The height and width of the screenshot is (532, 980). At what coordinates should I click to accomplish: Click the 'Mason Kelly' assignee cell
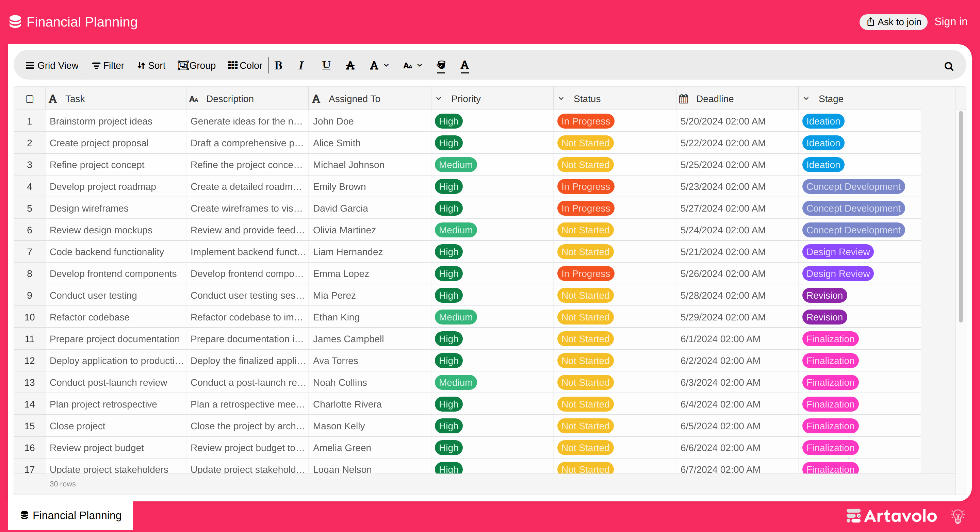click(370, 426)
